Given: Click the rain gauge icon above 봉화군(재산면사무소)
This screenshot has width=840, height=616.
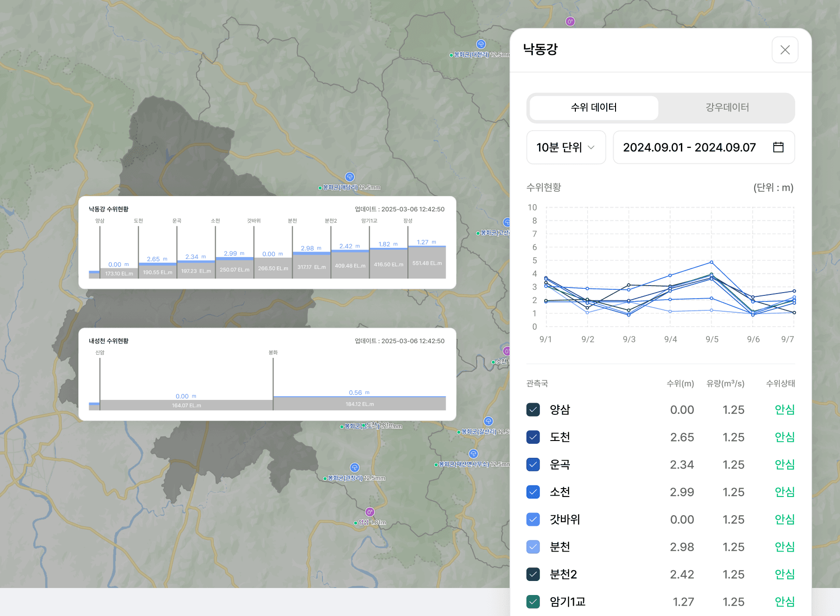Looking at the screenshot, I should pos(473,454).
